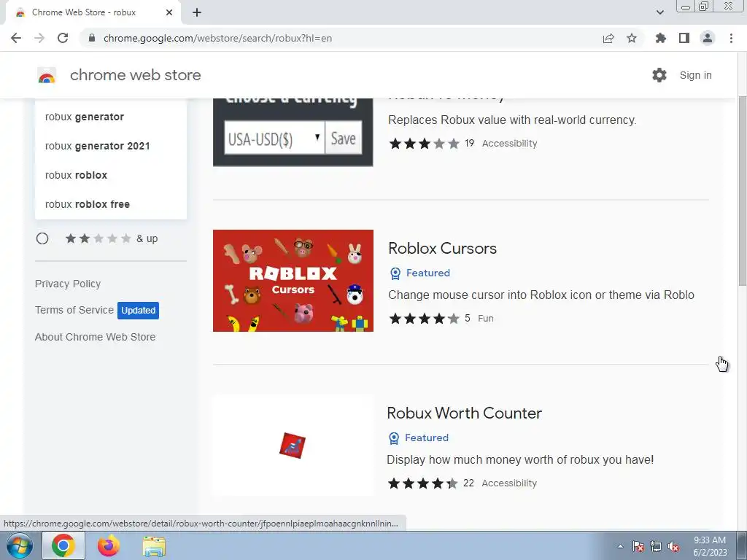Bookmark this page with star icon

pos(632,38)
